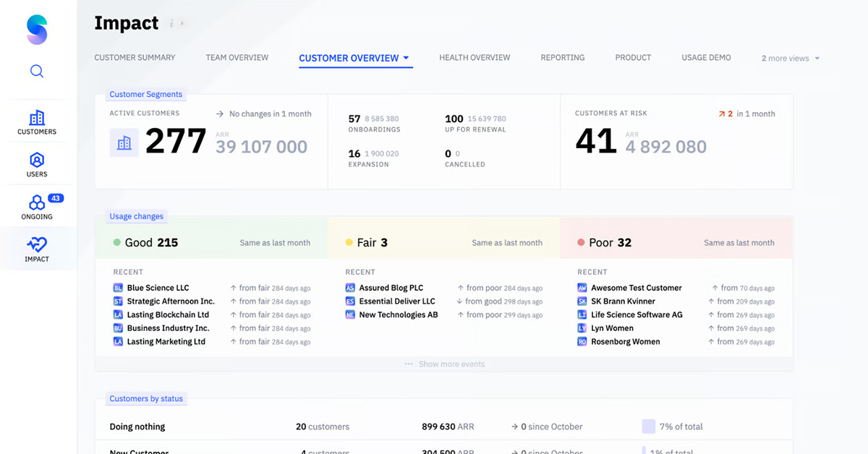The image size is (868, 454).
Task: Go to Users in sidebar
Action: tap(37, 164)
